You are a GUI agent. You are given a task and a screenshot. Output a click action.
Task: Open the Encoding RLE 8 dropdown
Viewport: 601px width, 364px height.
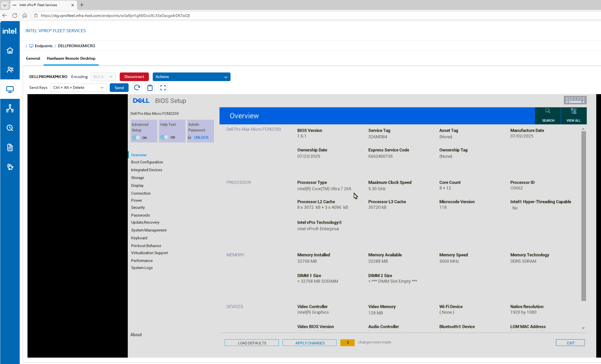(103, 77)
